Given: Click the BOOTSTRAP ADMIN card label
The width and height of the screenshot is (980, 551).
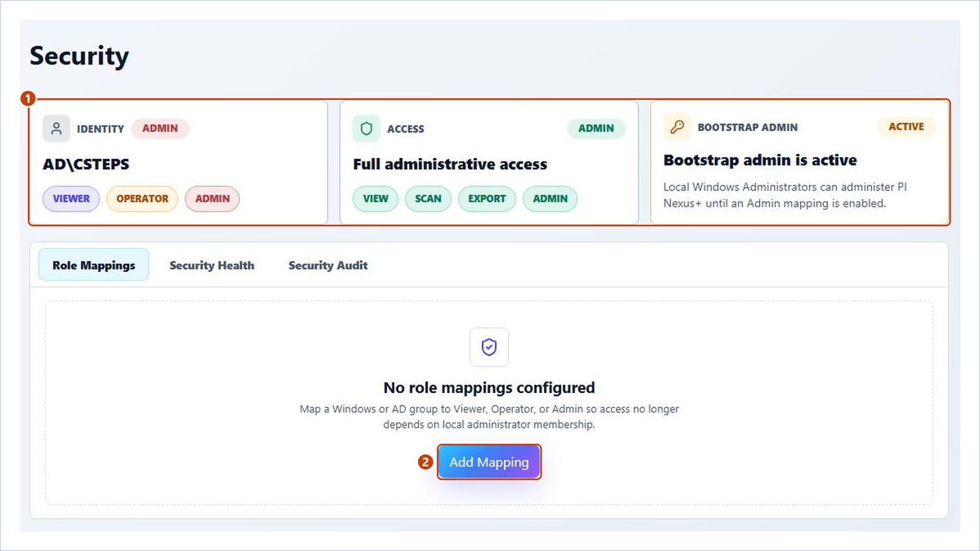Looking at the screenshot, I should tap(748, 127).
